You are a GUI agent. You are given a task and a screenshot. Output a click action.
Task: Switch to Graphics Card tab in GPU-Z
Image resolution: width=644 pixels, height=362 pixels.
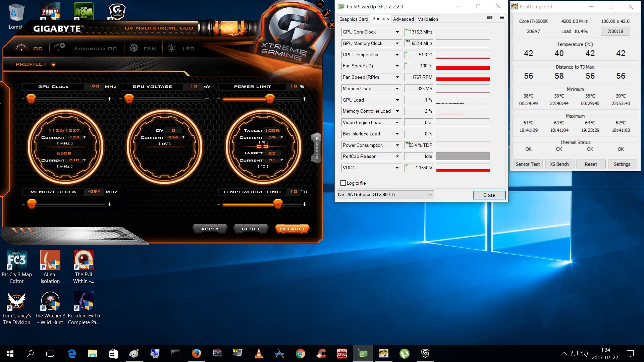[x=354, y=19]
